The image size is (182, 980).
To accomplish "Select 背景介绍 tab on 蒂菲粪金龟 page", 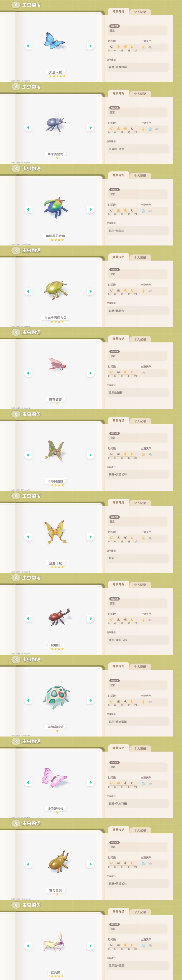I will click(x=118, y=93).
